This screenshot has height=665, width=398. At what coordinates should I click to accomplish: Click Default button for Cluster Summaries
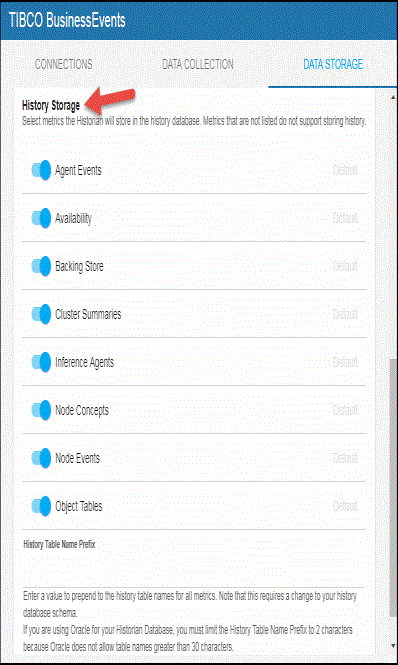pyautogui.click(x=345, y=314)
